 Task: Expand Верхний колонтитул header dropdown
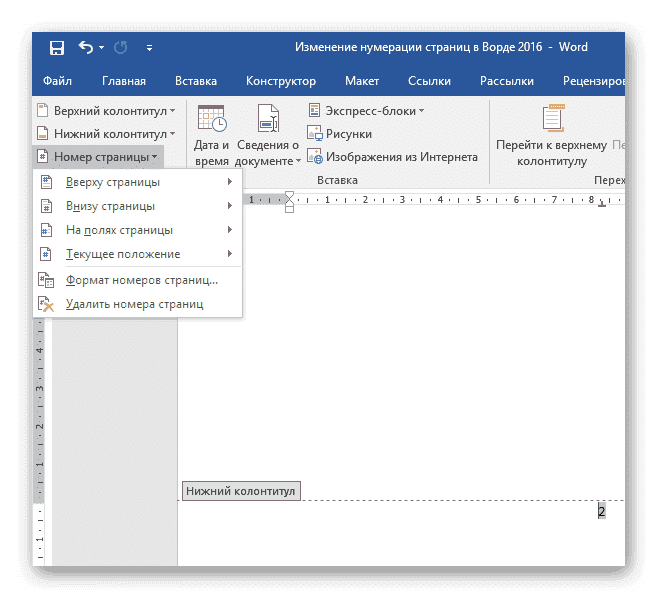point(106,110)
